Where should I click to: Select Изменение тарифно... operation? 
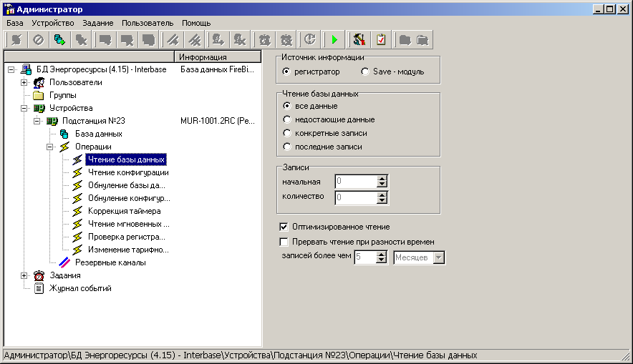(128, 250)
